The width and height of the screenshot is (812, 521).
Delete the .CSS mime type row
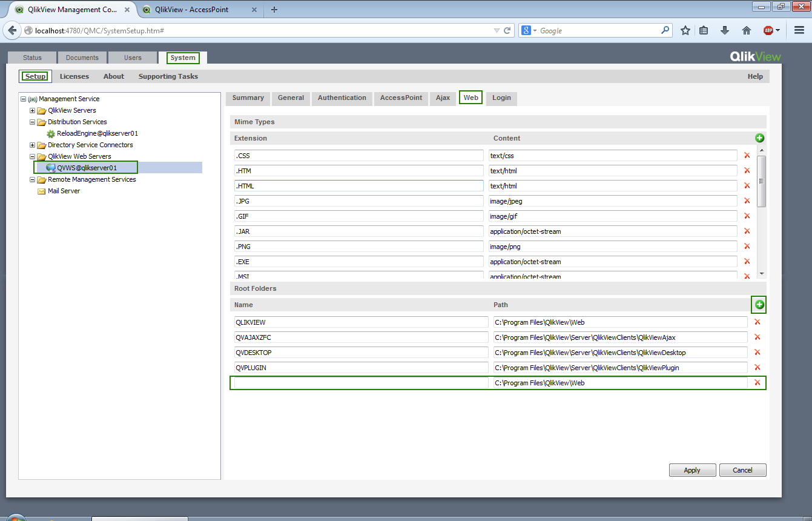[x=747, y=156]
